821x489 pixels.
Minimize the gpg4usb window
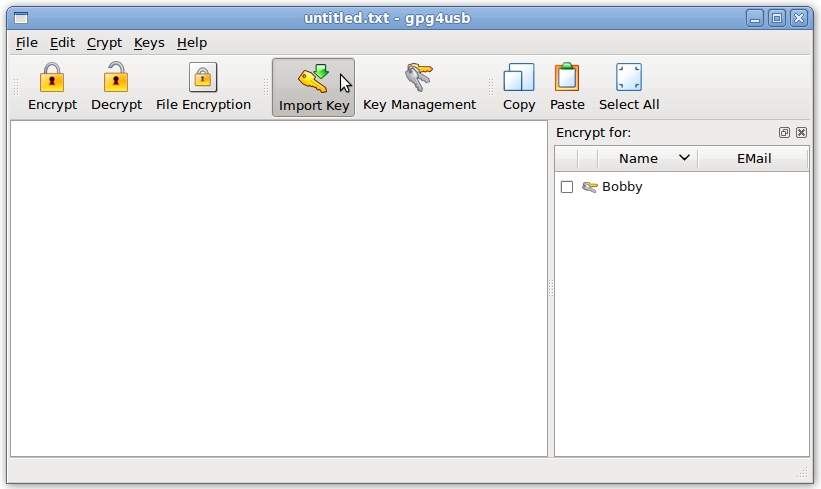coord(755,19)
